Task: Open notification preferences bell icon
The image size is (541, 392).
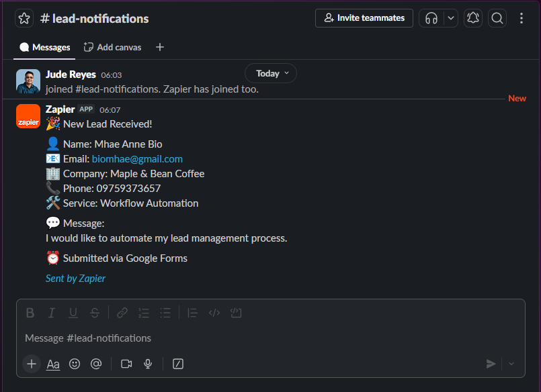Action: tap(472, 18)
